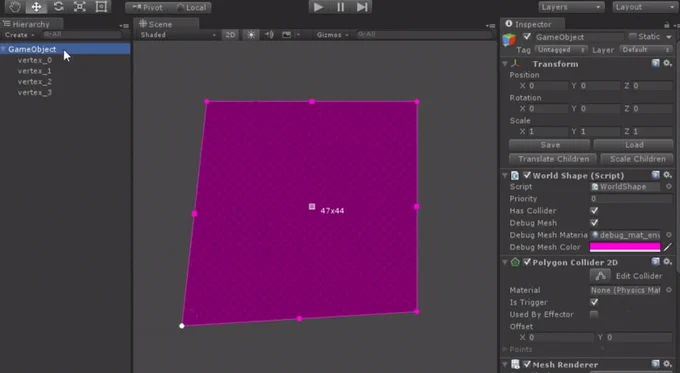Toggle the Used By Effector checkbox

(594, 314)
